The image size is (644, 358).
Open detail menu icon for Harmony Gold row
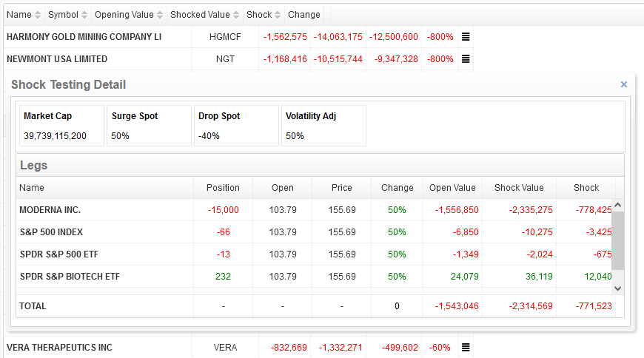point(466,36)
